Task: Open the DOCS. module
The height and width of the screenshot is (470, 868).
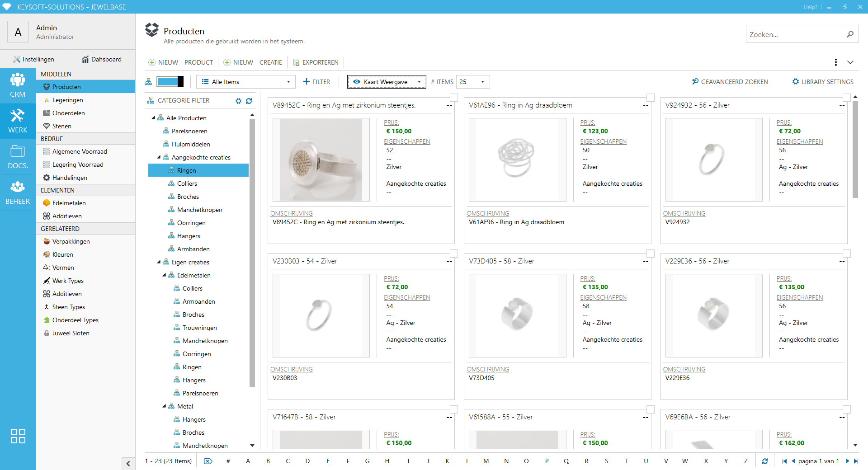Action: pos(18,157)
